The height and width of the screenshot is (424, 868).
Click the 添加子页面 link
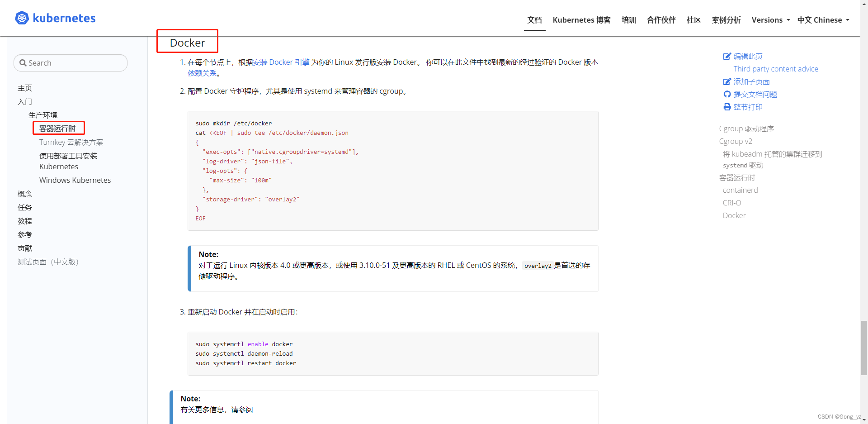[x=751, y=81]
